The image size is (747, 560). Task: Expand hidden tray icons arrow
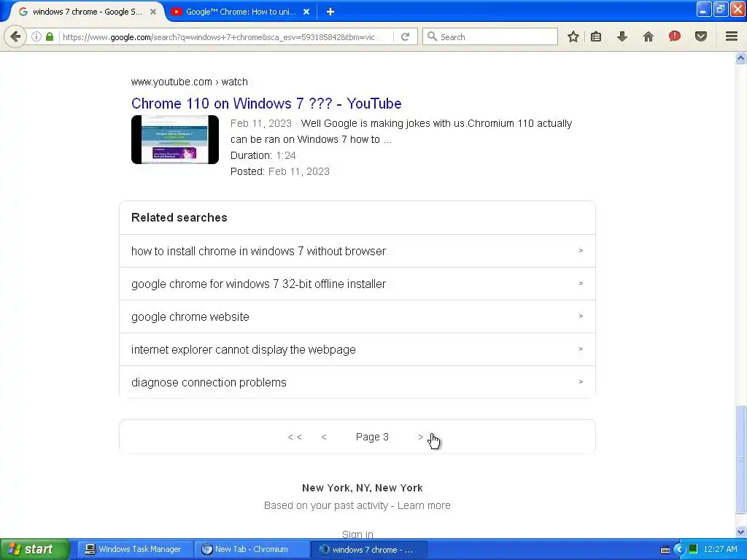[x=679, y=550]
